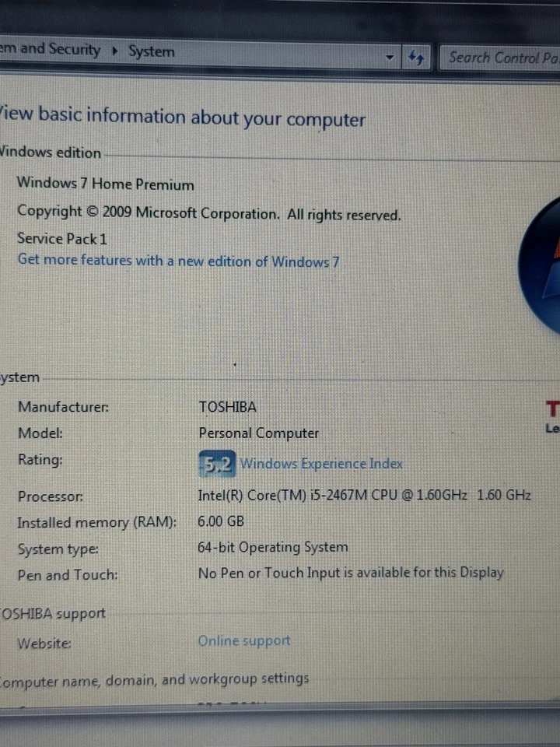560x747 pixels.
Task: Open 'Get more features with a new edition' link
Action: (x=178, y=261)
